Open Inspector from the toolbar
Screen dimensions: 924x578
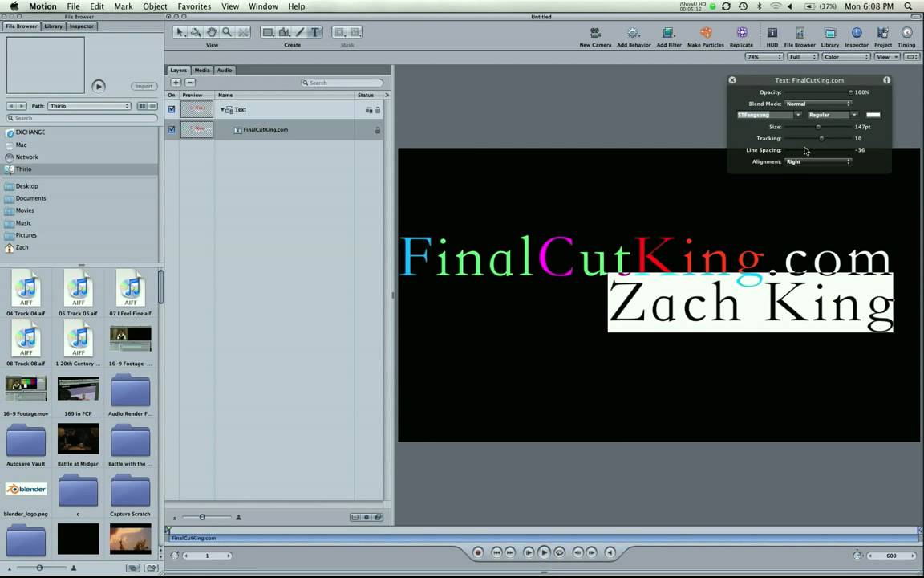[x=857, y=32]
